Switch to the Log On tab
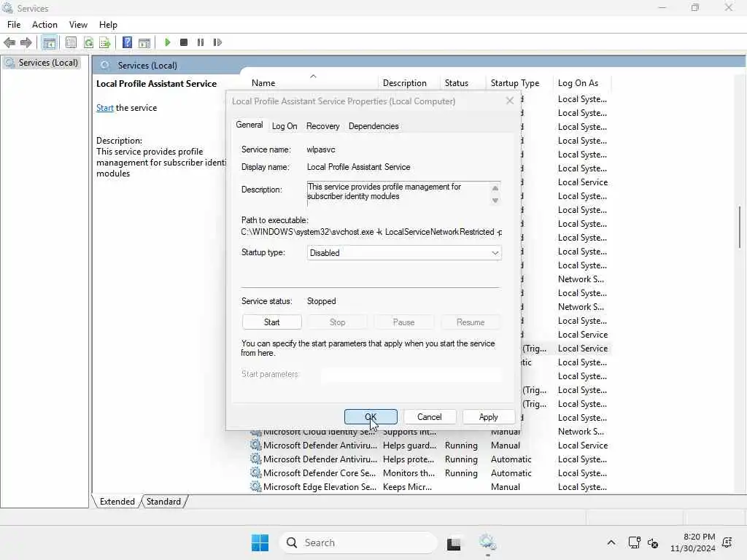 285,126
